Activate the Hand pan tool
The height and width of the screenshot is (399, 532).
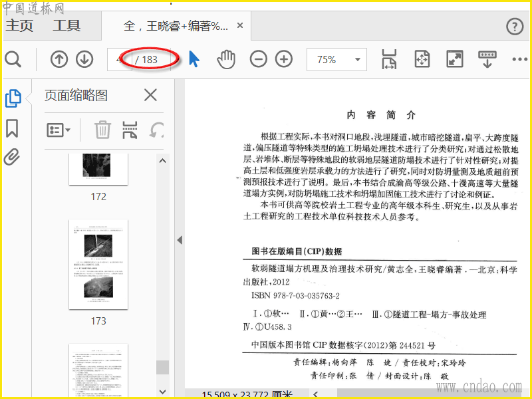pyautogui.click(x=226, y=59)
